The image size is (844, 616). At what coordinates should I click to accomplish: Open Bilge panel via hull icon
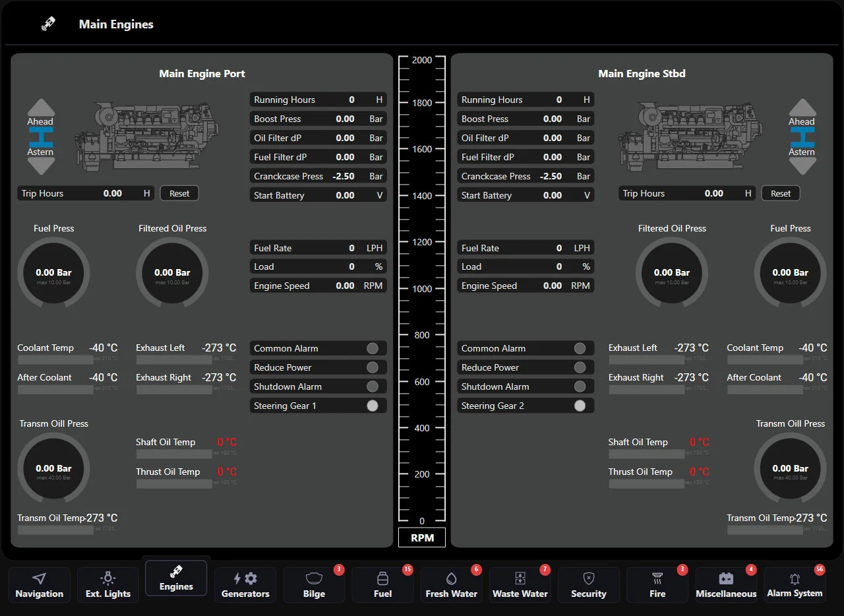pos(314,578)
